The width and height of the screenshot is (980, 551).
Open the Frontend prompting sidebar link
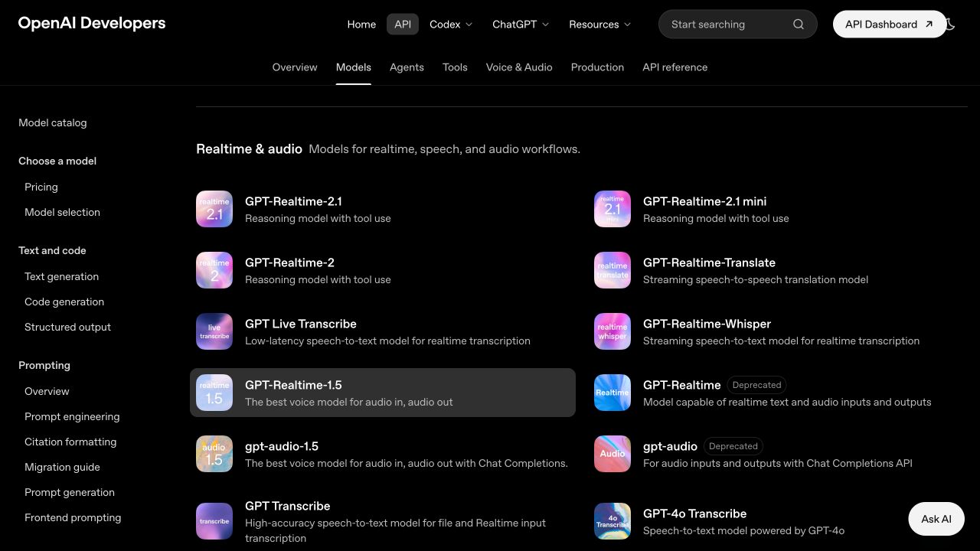pos(73,517)
